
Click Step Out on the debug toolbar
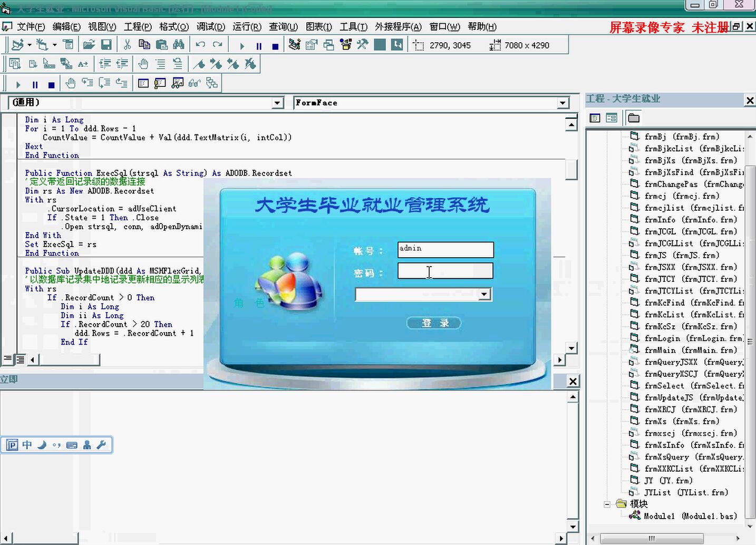coord(121,83)
